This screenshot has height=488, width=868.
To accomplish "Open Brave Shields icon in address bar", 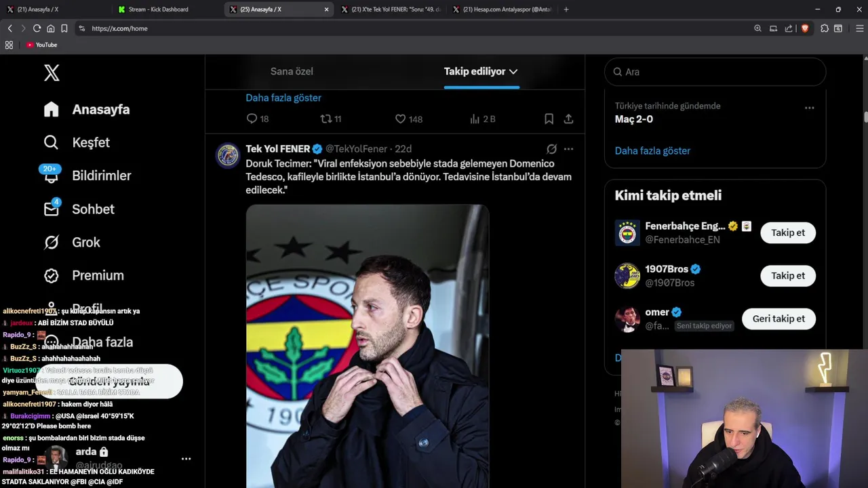I will coord(805,28).
